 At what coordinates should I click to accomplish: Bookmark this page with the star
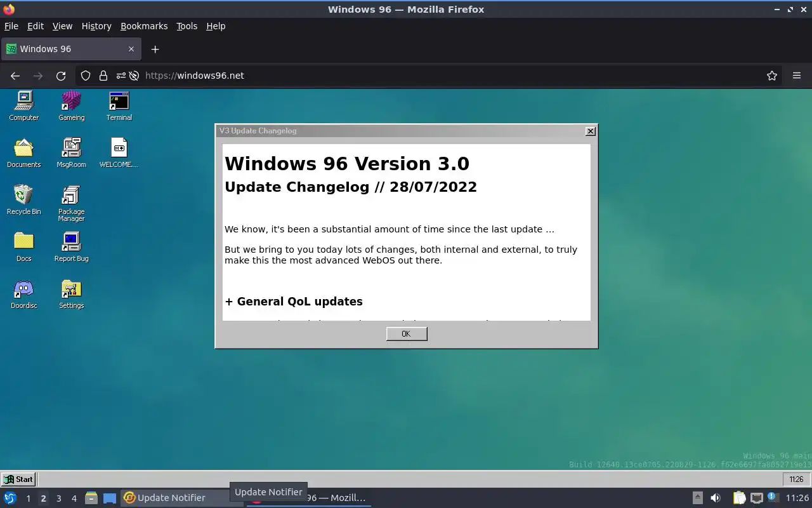pos(772,76)
